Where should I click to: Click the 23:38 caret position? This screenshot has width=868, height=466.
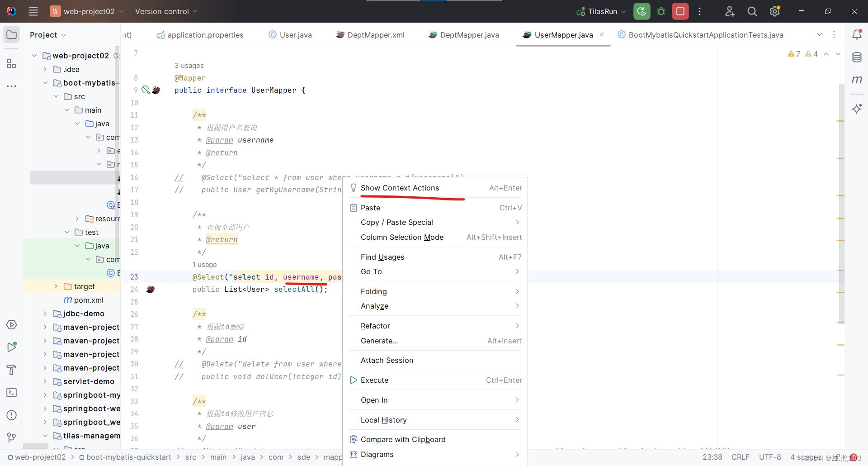(712, 457)
